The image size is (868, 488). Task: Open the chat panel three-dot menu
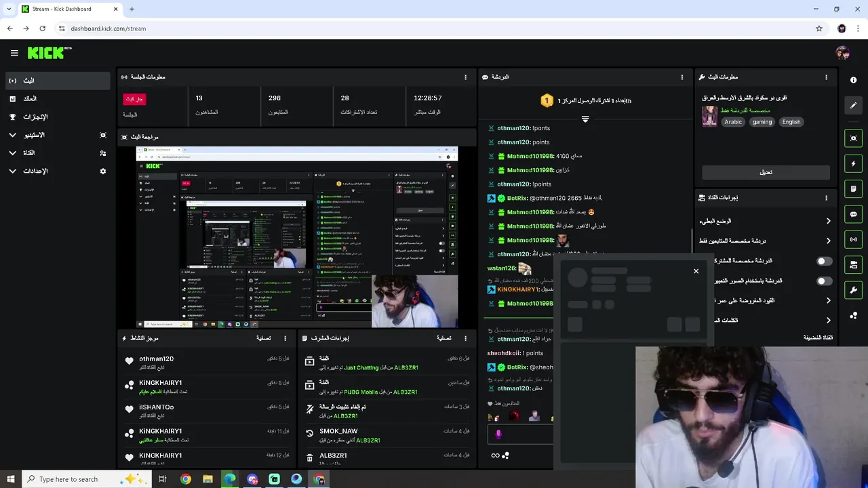click(682, 77)
